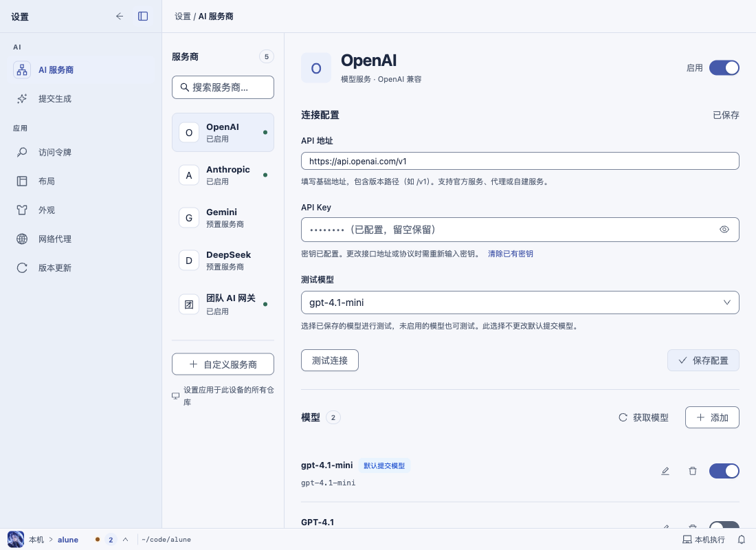Click 本机执行 in status bar
The image size is (756, 550).
tap(704, 540)
